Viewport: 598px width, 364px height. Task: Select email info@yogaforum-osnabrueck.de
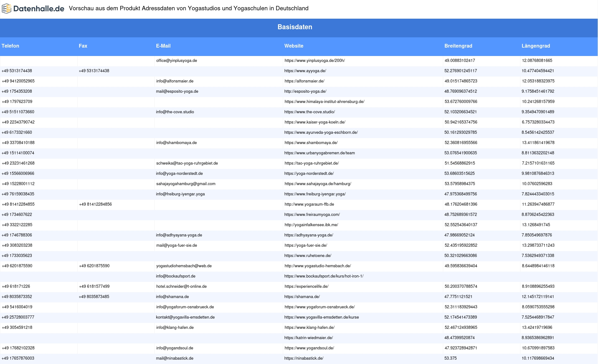(x=185, y=307)
